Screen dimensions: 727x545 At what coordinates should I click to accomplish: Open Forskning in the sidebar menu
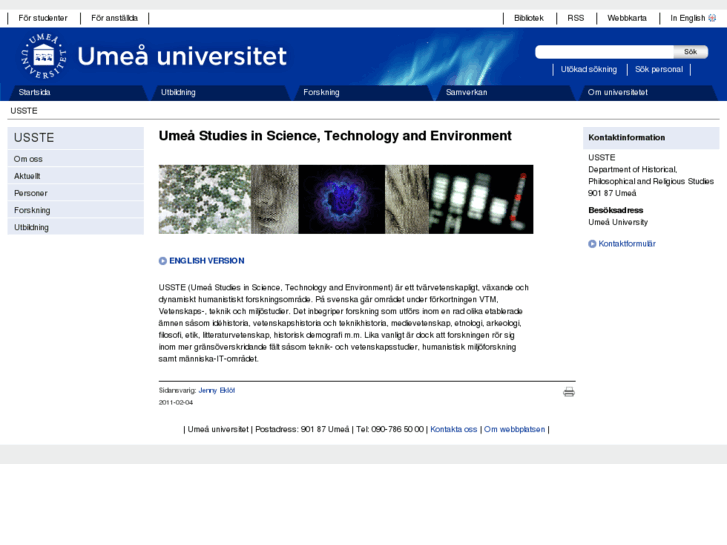click(76, 210)
